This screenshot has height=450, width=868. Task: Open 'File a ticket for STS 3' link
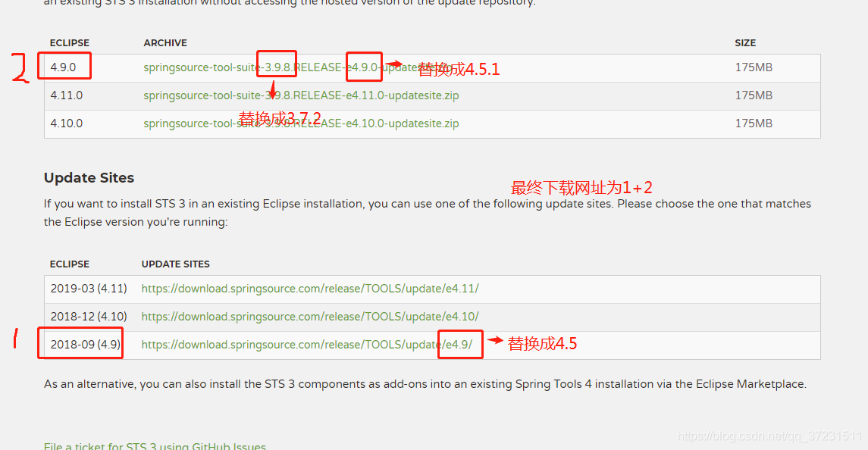pyautogui.click(x=155, y=445)
